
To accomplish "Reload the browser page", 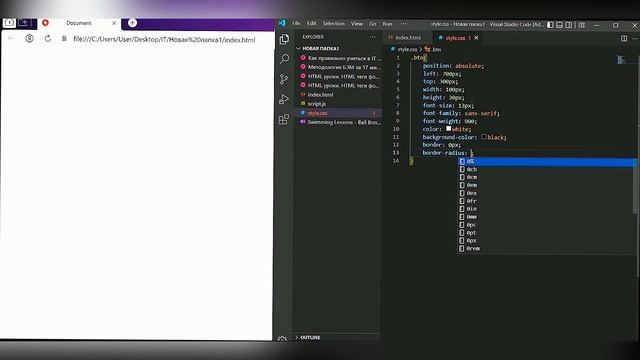I will (48, 39).
